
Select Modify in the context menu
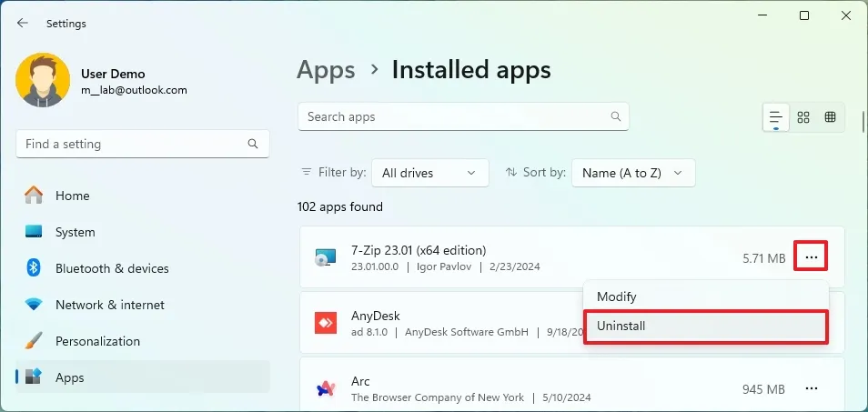[x=616, y=296]
